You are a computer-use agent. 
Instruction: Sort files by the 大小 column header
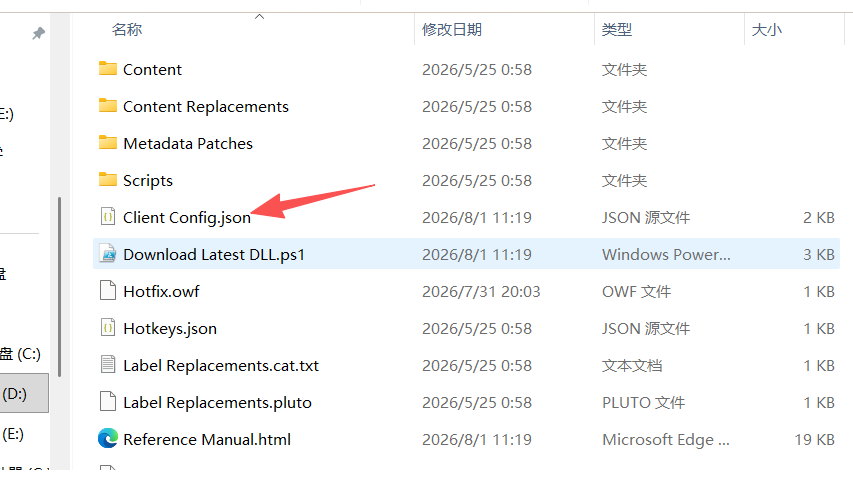[766, 29]
